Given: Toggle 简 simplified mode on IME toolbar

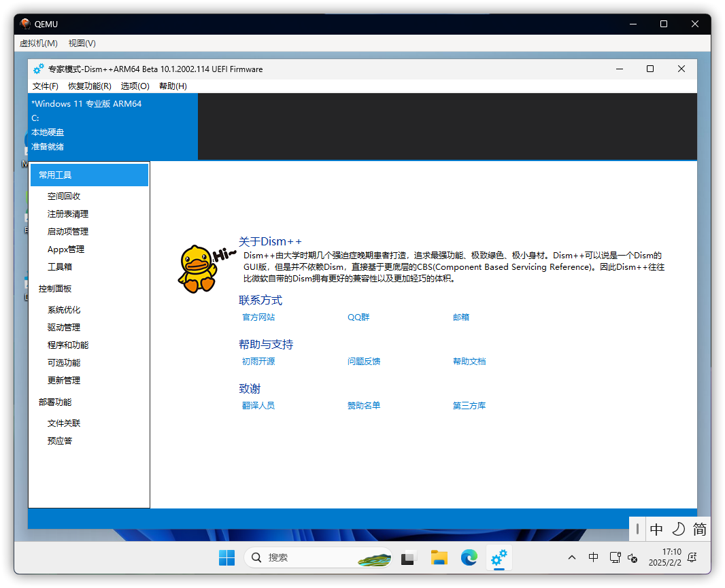Looking at the screenshot, I should pos(700,529).
